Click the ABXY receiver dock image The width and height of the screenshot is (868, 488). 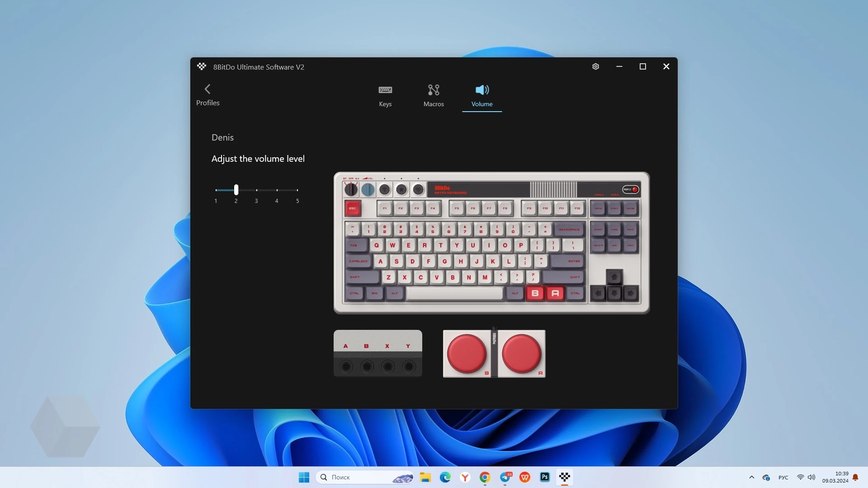click(378, 353)
